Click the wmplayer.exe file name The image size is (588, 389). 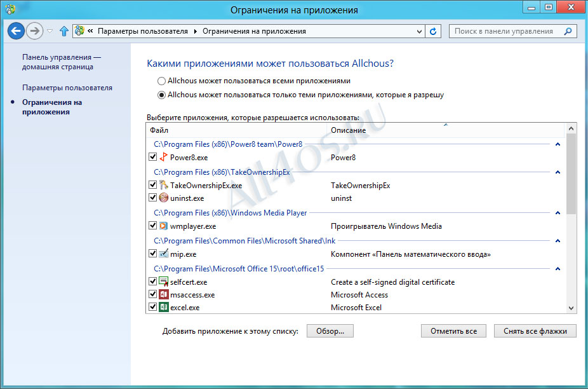point(193,226)
